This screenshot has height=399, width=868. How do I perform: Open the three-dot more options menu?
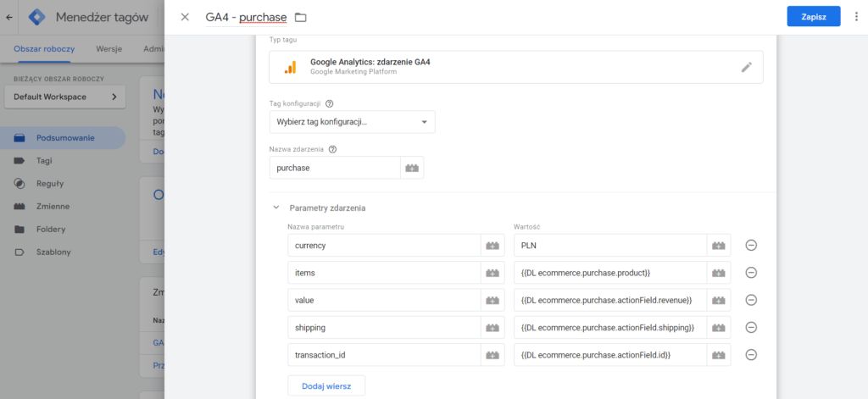[856, 17]
